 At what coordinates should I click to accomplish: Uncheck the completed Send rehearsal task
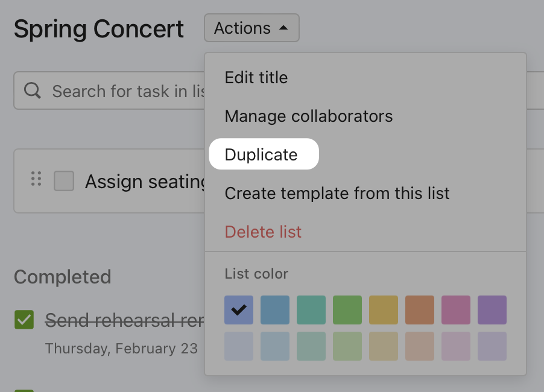[24, 320]
